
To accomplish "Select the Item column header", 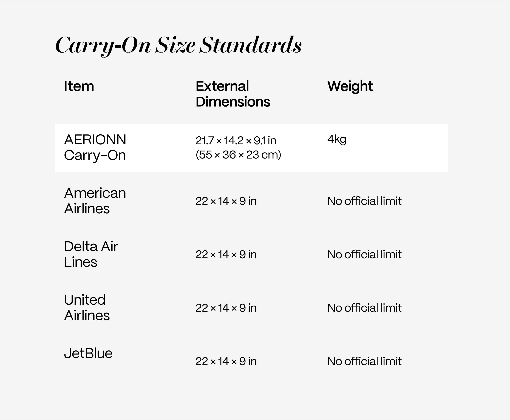I will coord(79,86).
